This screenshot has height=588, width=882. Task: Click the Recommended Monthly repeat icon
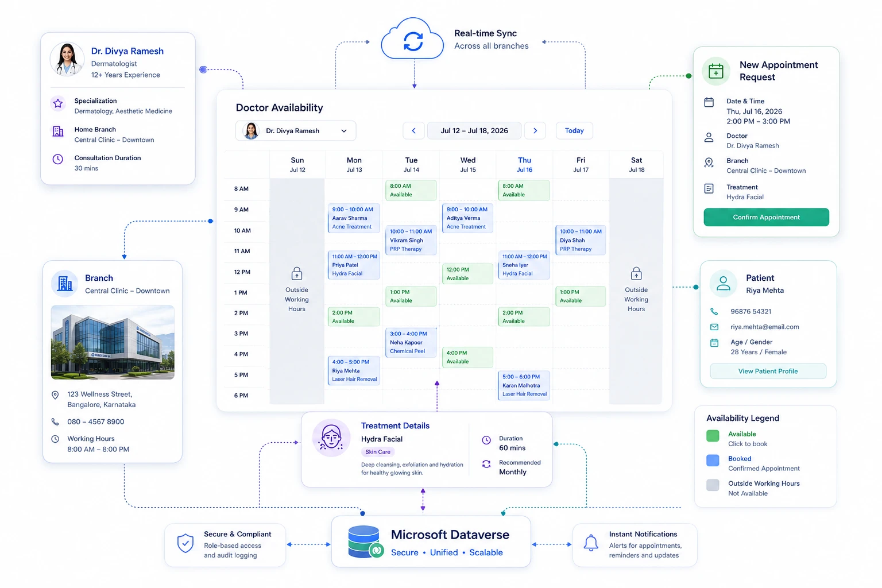click(486, 464)
